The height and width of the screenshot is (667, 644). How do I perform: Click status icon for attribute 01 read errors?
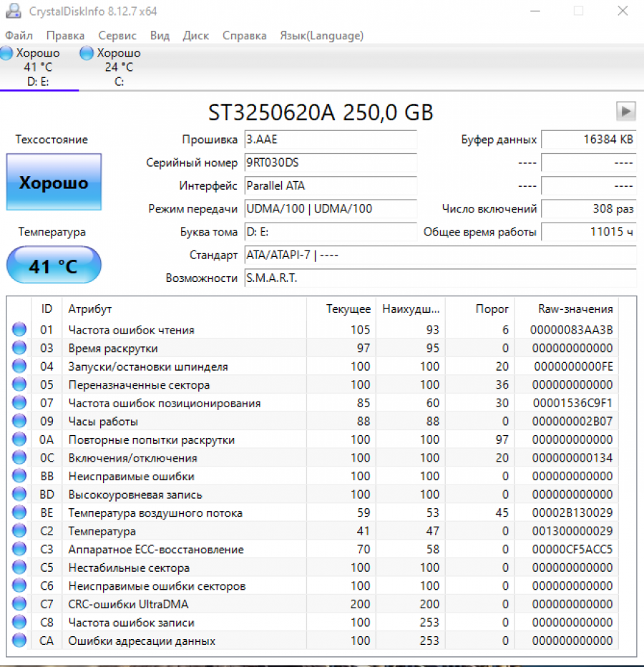[19, 330]
